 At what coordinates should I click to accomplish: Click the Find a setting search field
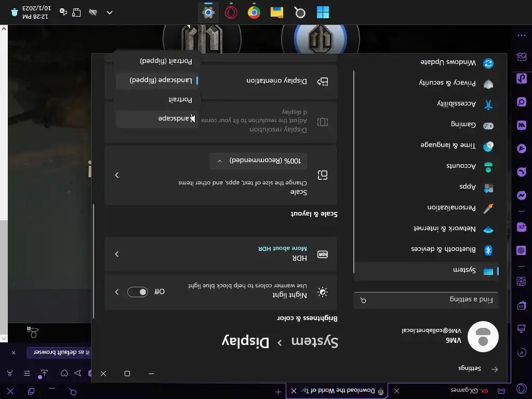click(x=426, y=300)
